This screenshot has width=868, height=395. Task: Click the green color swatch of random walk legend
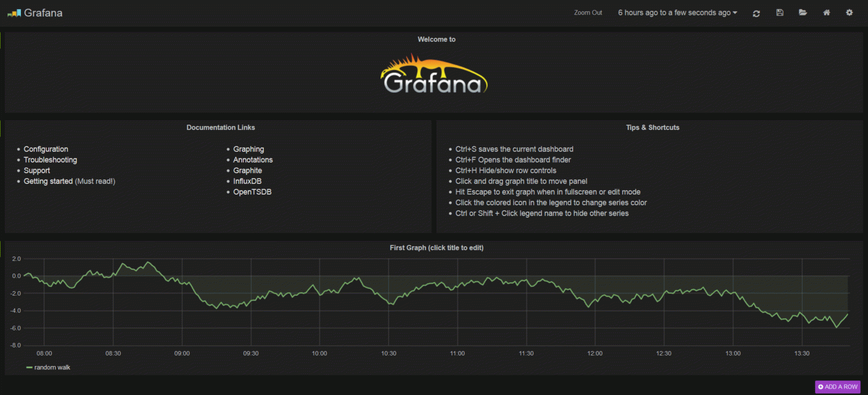click(x=29, y=368)
